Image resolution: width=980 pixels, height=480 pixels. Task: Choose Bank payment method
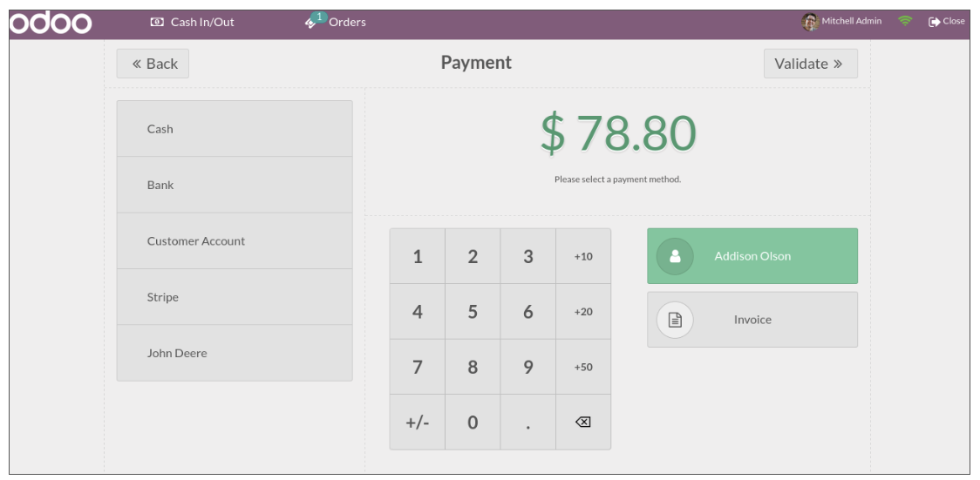[x=235, y=185]
